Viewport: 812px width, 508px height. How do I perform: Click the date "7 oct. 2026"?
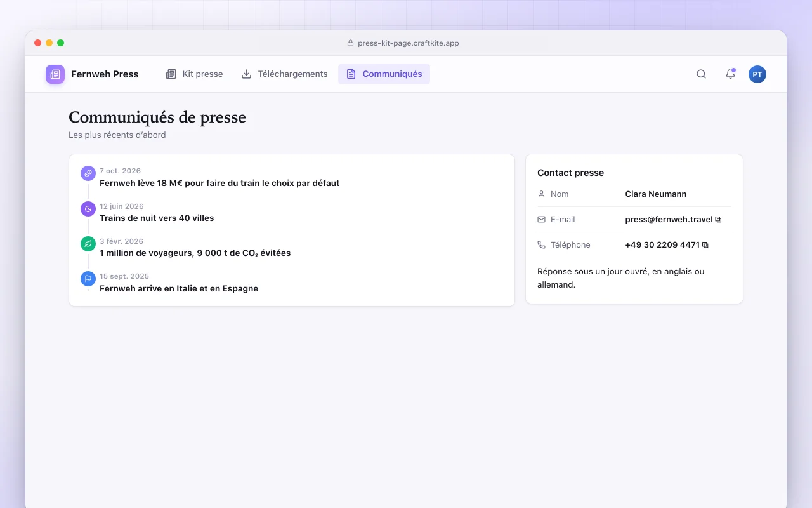pos(120,171)
